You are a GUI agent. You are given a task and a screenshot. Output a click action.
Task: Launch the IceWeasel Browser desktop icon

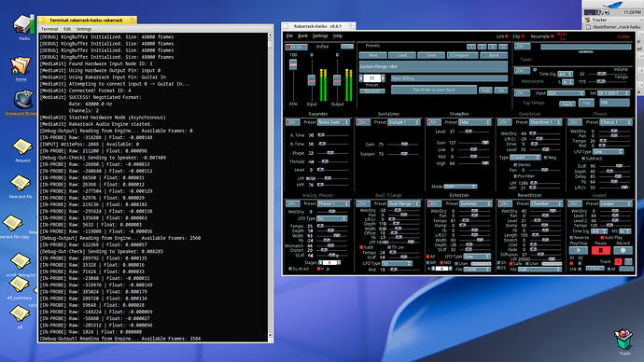click(23, 100)
